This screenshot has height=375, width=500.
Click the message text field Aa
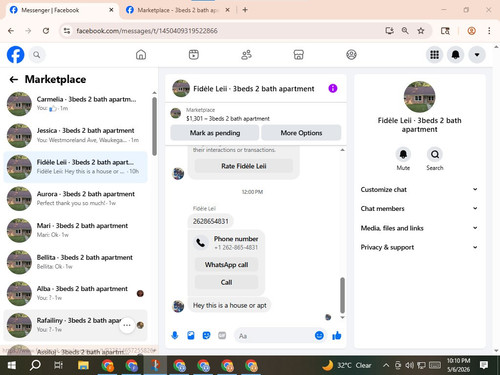[274, 336]
